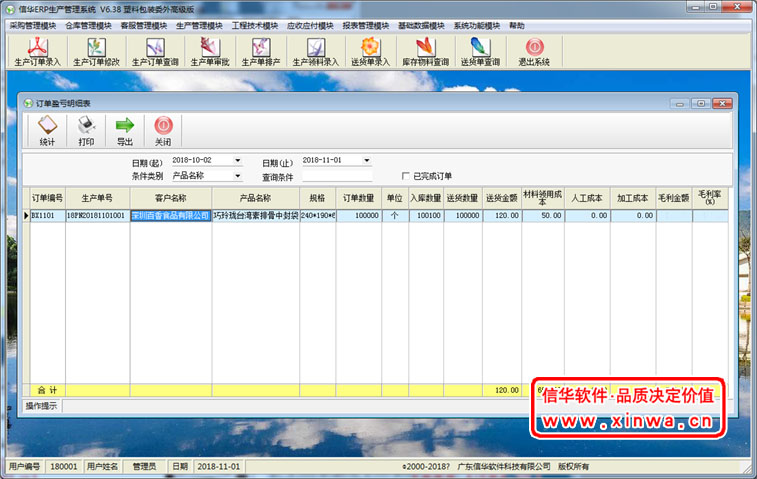
Task: Toggle the 已完成订单 checkbox
Action: coord(406,176)
